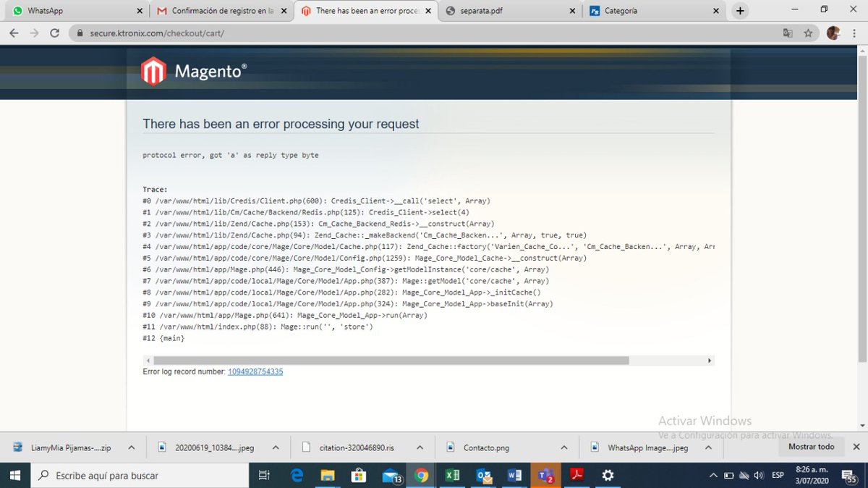Click the trace box left scroll arrow
Screen dimensions: 868x488
tap(148, 361)
